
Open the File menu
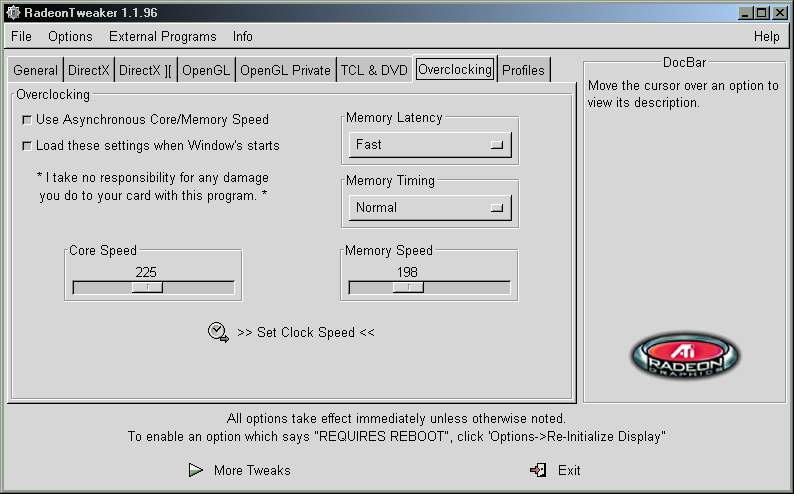(x=21, y=36)
